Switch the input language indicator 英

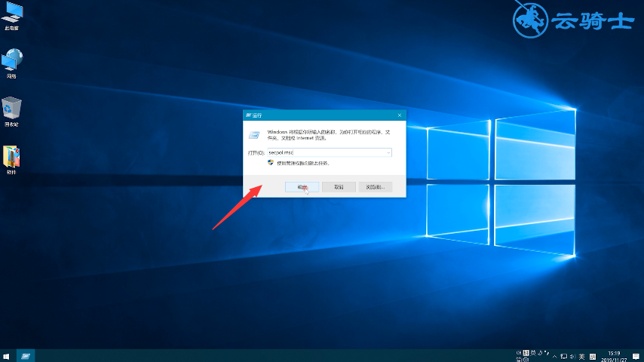click(581, 357)
